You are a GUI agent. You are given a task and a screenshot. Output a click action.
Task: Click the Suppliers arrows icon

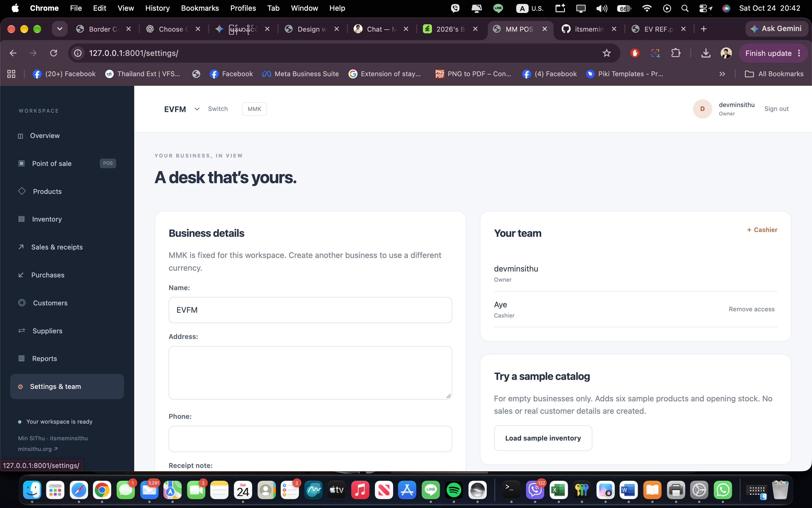pos(22,330)
